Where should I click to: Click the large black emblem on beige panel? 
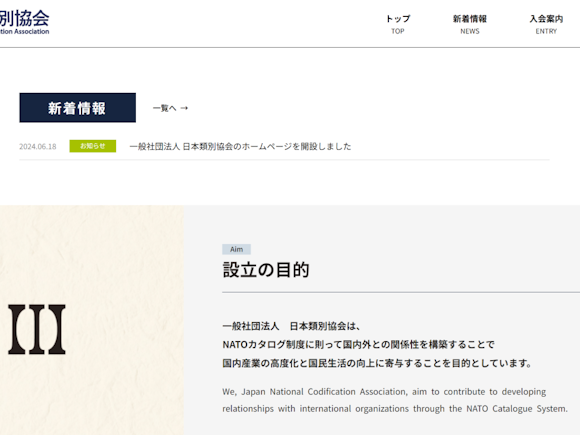pos(37,329)
